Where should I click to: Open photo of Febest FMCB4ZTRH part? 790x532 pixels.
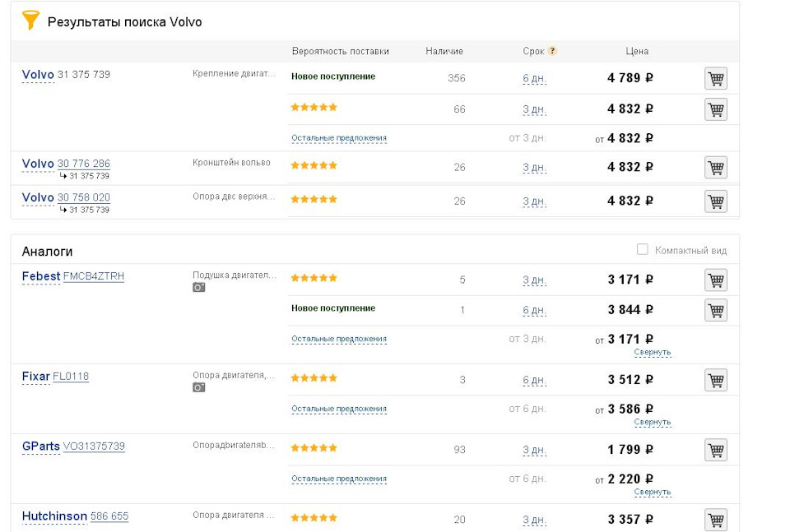(x=198, y=288)
